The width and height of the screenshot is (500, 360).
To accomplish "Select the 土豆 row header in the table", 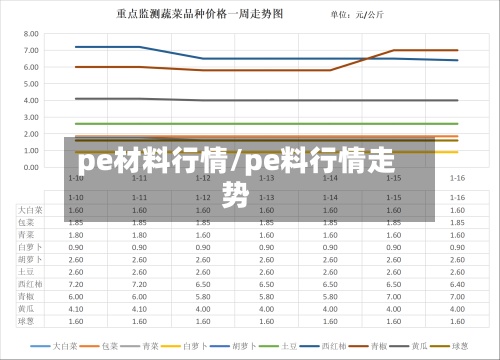I will [26, 272].
